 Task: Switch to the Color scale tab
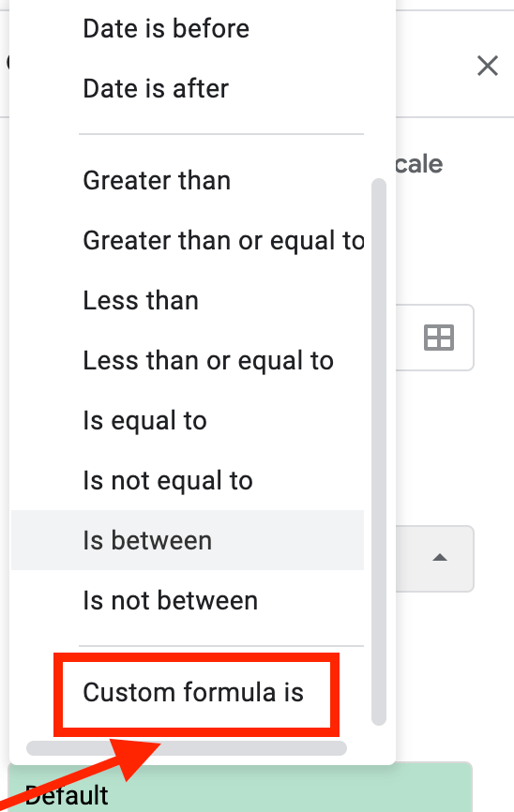coord(418,164)
